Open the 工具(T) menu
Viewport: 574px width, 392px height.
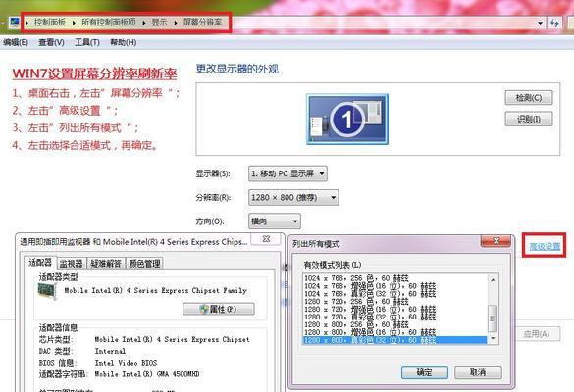[87, 43]
